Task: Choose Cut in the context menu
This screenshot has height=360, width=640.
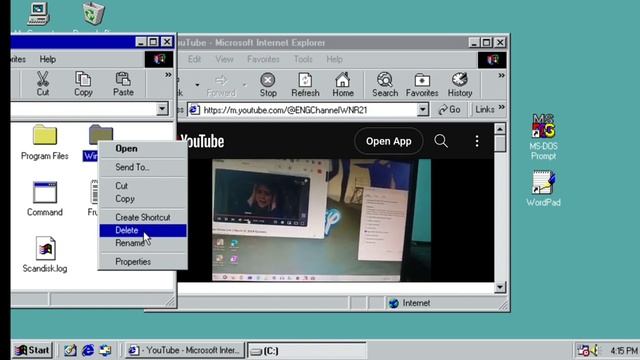Action: tap(143, 186)
